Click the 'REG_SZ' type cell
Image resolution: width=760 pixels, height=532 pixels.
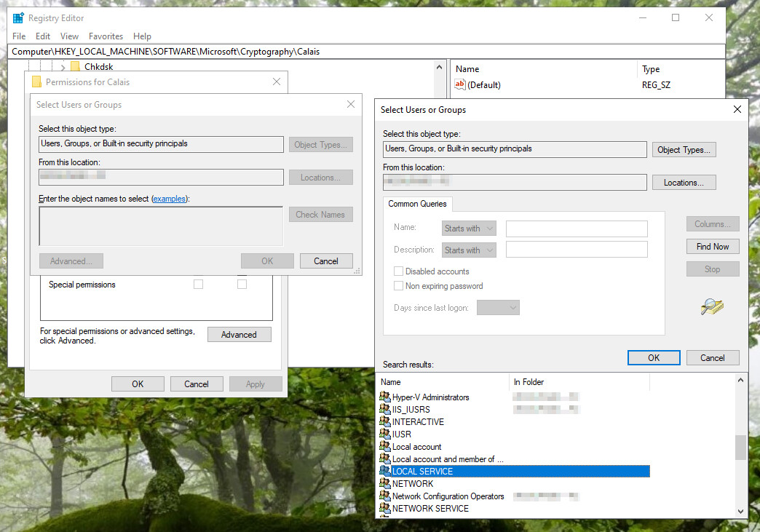pos(657,85)
